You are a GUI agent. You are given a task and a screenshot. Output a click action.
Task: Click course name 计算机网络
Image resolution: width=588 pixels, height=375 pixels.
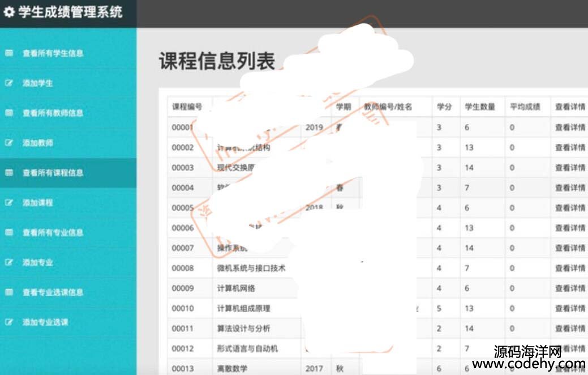236,288
